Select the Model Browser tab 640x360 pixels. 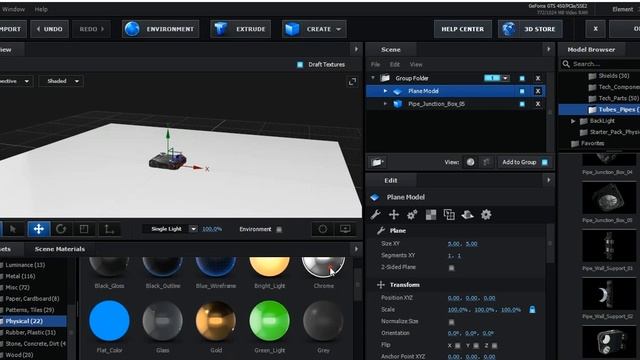(x=591, y=49)
